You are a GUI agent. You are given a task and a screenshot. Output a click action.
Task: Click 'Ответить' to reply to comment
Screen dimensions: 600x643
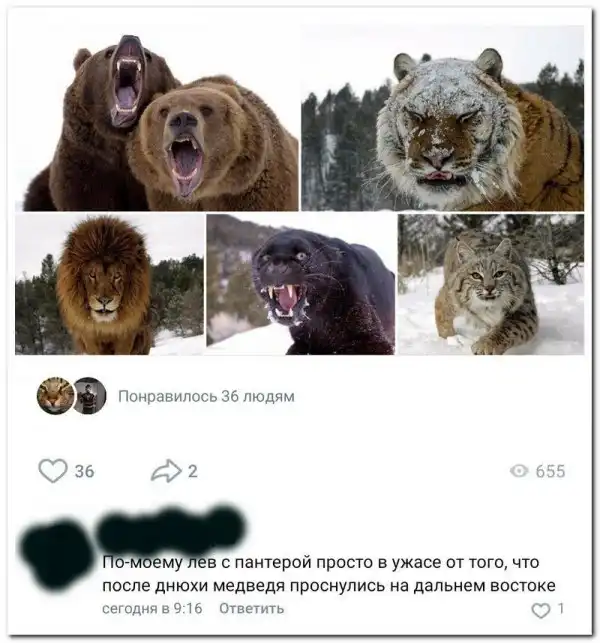pos(251,608)
